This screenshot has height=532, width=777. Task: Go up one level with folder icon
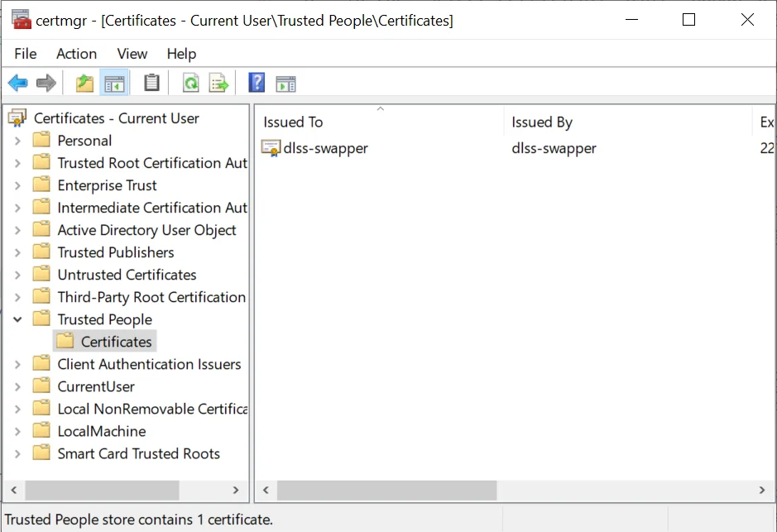pos(84,83)
